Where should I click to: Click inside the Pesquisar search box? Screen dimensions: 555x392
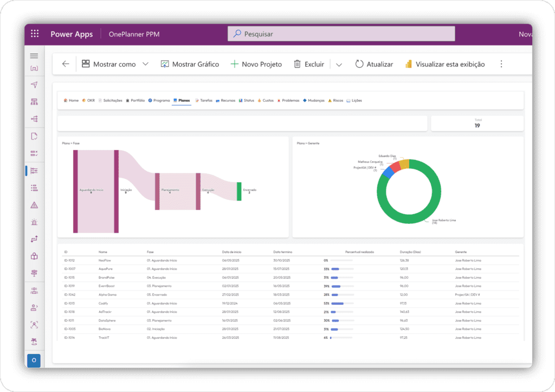(341, 34)
